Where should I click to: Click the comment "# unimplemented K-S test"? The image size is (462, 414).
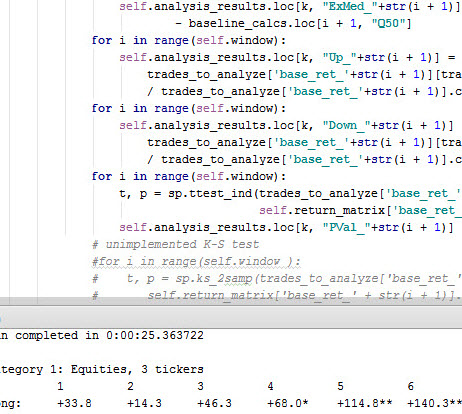[x=175, y=245]
